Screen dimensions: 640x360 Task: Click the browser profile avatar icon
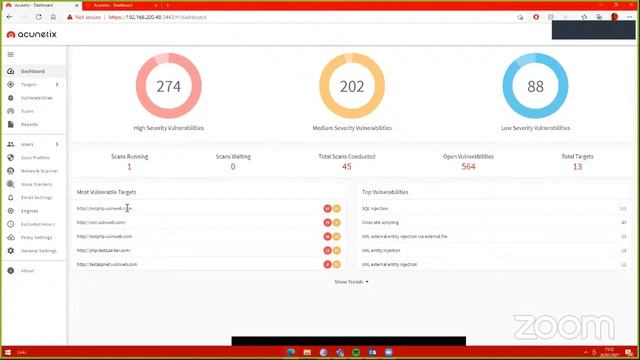click(x=614, y=17)
